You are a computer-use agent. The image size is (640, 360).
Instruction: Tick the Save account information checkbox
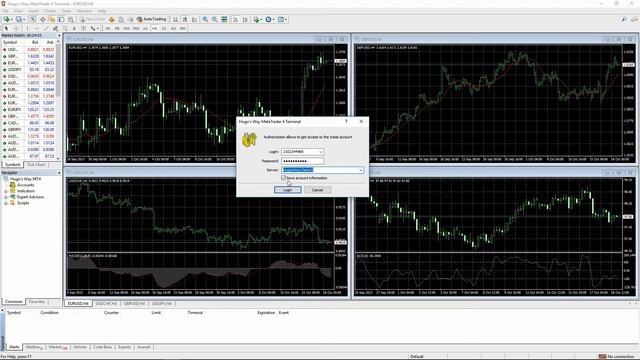pyautogui.click(x=284, y=178)
